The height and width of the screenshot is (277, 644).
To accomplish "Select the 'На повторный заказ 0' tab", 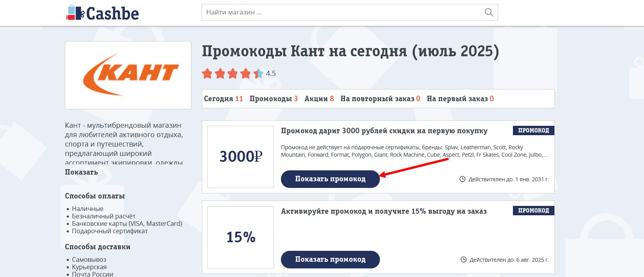I will point(380,98).
